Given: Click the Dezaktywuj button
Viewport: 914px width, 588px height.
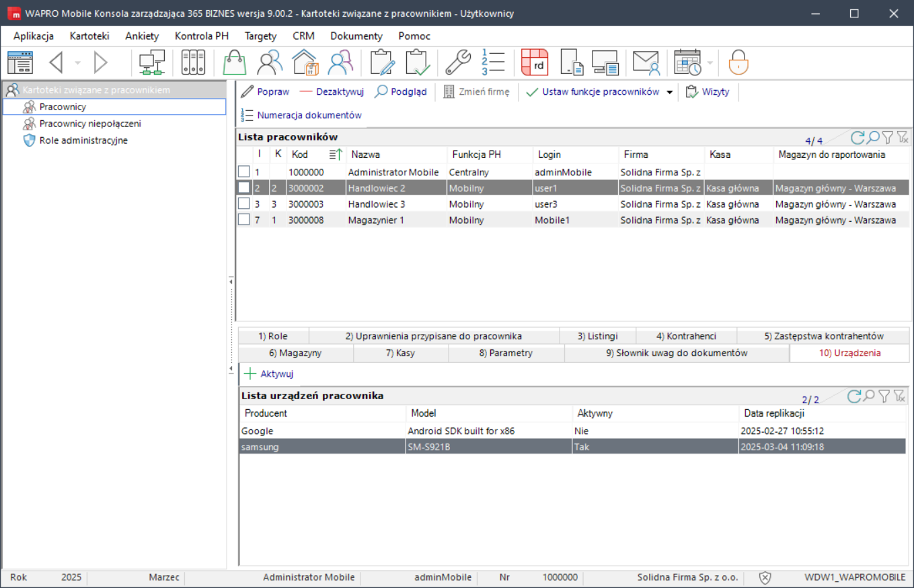Looking at the screenshot, I should click(x=332, y=92).
